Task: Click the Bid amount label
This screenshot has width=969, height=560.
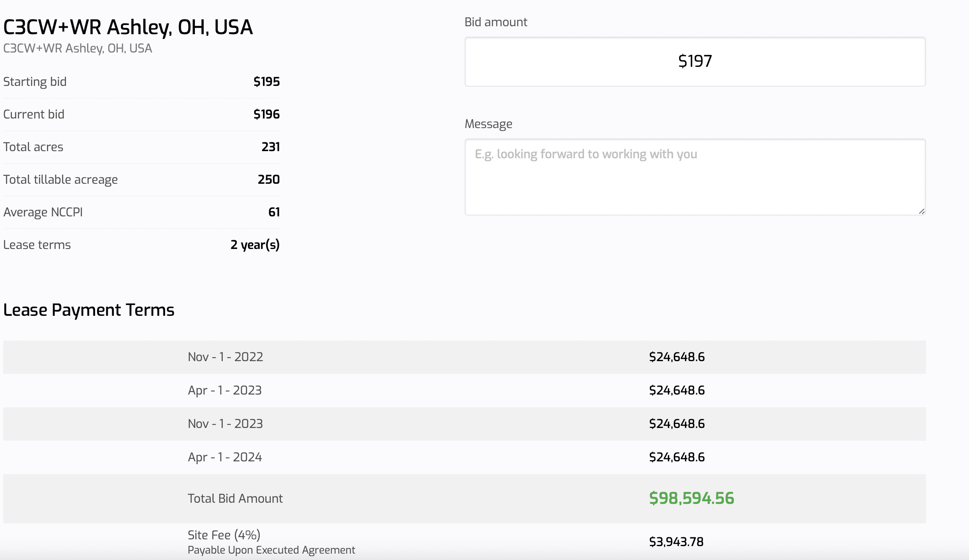Action: [496, 22]
